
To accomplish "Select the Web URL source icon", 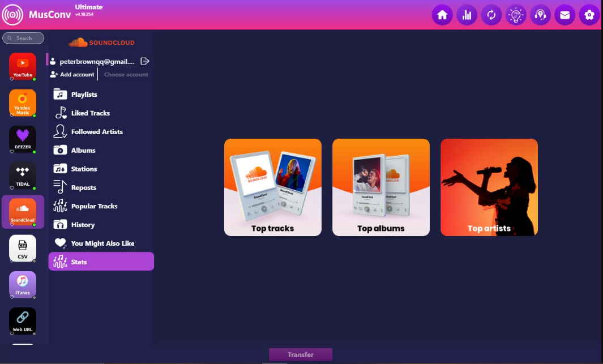I will (x=23, y=321).
